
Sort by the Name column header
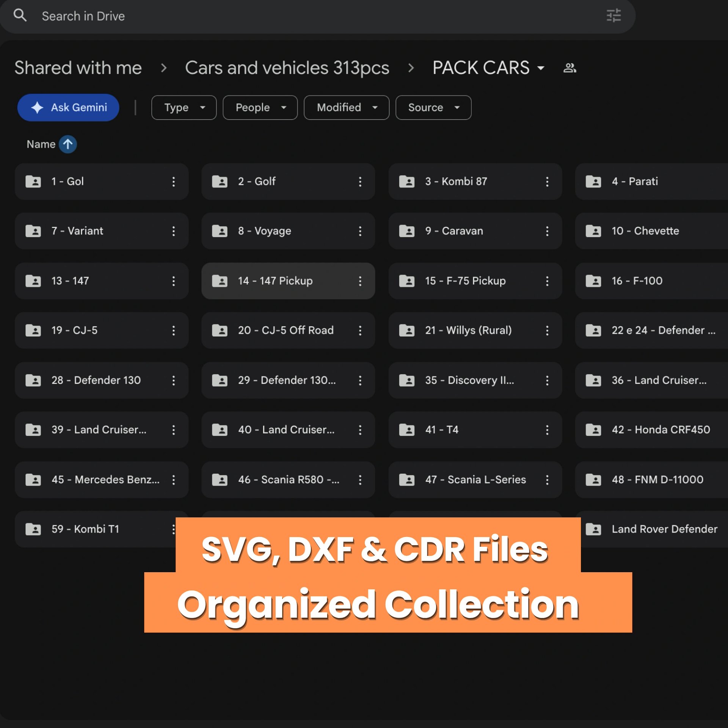41,144
